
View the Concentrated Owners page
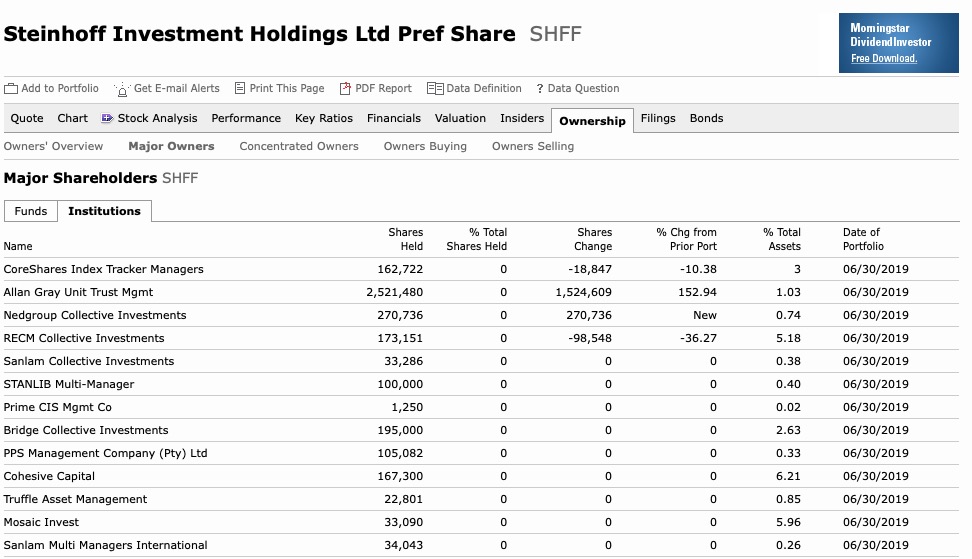tap(299, 146)
